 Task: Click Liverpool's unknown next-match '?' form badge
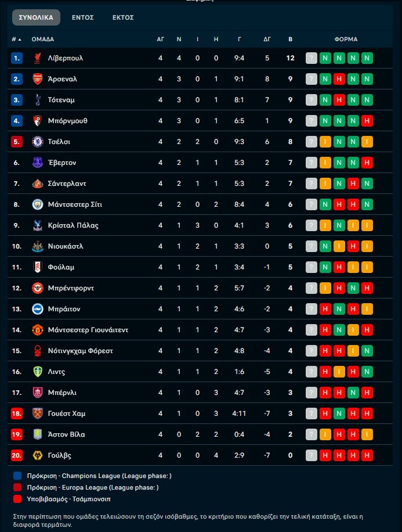point(312,58)
